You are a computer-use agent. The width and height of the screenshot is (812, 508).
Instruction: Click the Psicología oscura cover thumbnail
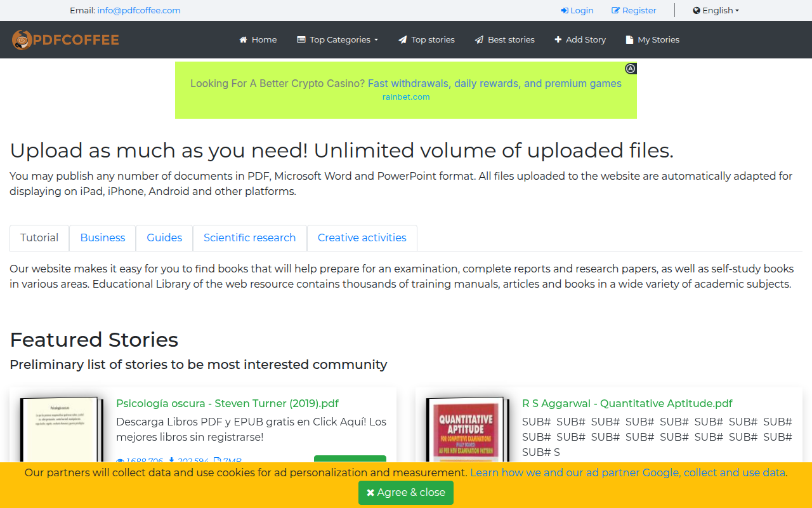click(x=62, y=429)
